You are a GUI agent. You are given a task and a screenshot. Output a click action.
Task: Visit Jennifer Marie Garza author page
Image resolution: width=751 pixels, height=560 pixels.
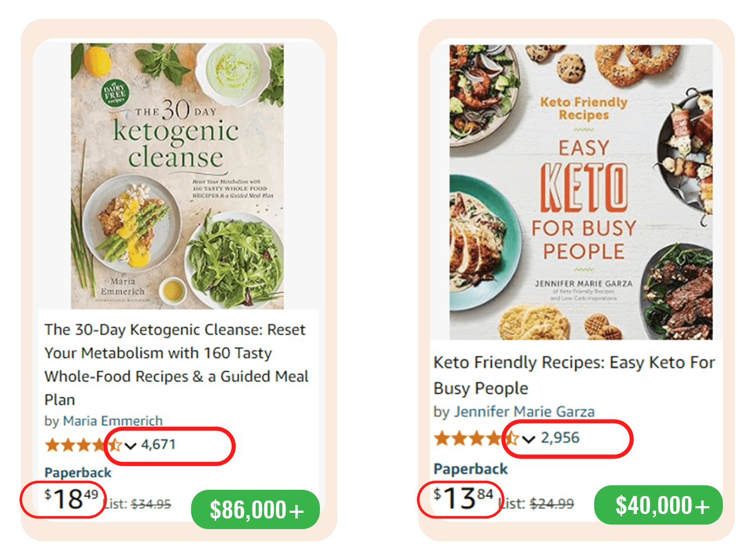click(x=524, y=412)
